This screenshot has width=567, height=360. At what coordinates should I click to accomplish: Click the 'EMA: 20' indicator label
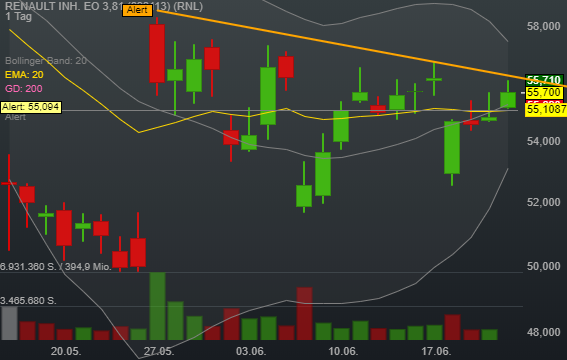tap(24, 75)
